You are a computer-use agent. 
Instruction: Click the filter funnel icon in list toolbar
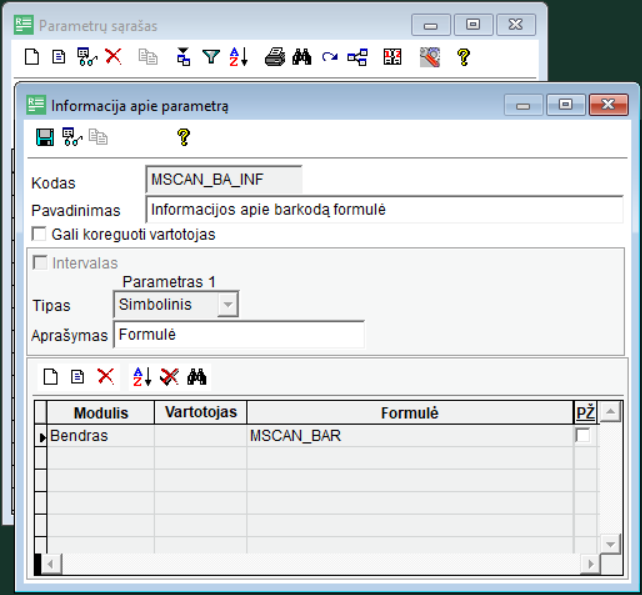(211, 57)
